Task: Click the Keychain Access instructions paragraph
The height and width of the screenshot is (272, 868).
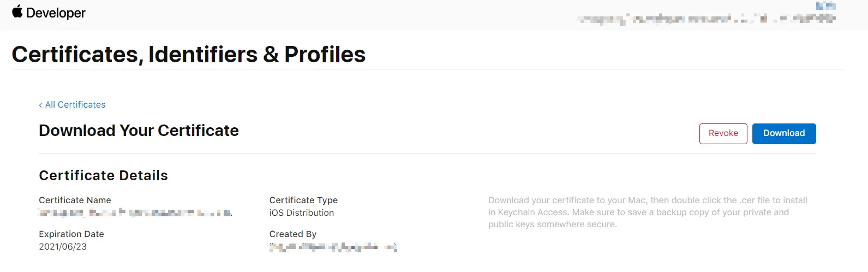Action: click(648, 212)
